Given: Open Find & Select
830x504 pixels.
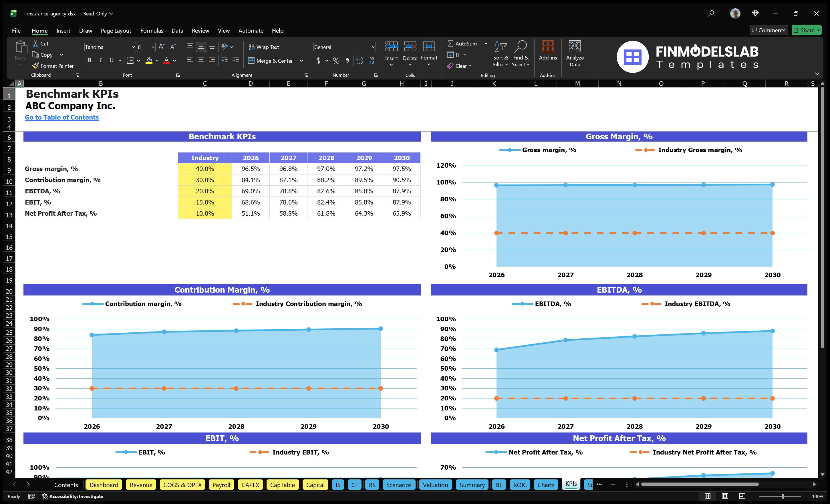Looking at the screenshot, I should 521,54.
